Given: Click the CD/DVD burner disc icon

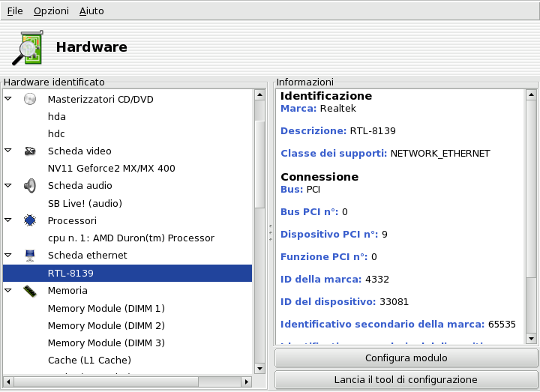Looking at the screenshot, I should pyautogui.click(x=30, y=99).
